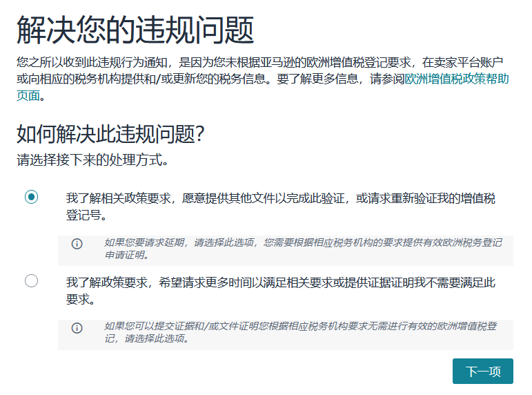The height and width of the screenshot is (395, 532).
Task: Click the heading 解决您的违规问题
Action: tap(135, 30)
